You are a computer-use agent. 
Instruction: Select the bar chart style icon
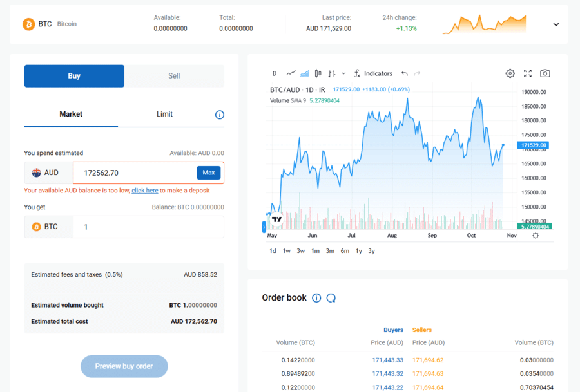[x=332, y=73]
